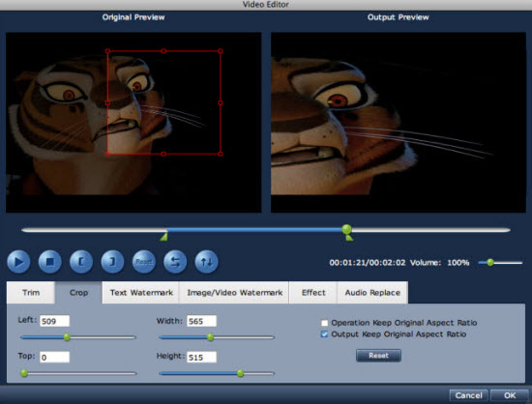Click the Volume slider knob

[490, 263]
